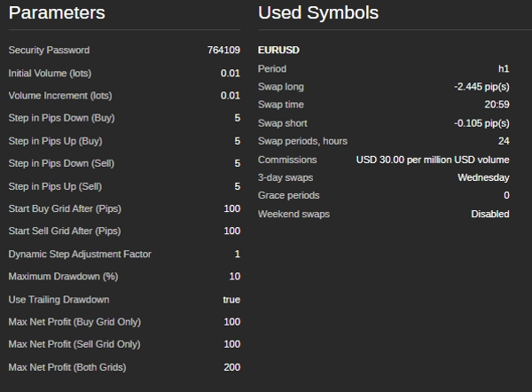Select the EURUSD symbol name
The image size is (532, 392).
278,51
